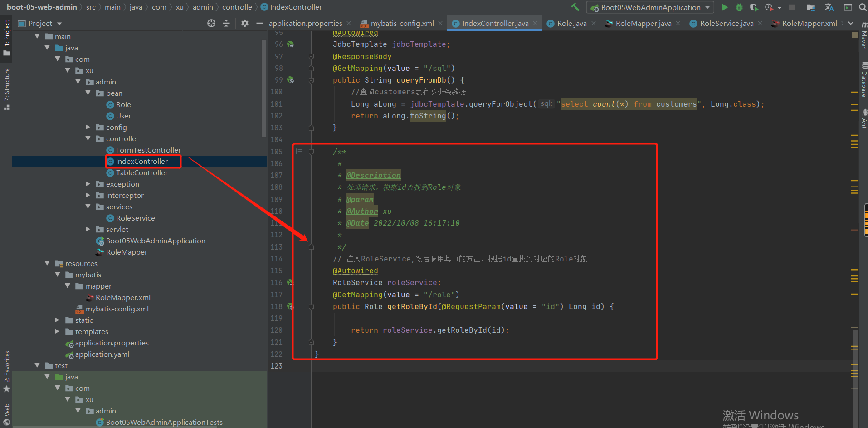868x428 pixels.
Task: Open RoleMapper.xml in project tree
Action: click(123, 297)
